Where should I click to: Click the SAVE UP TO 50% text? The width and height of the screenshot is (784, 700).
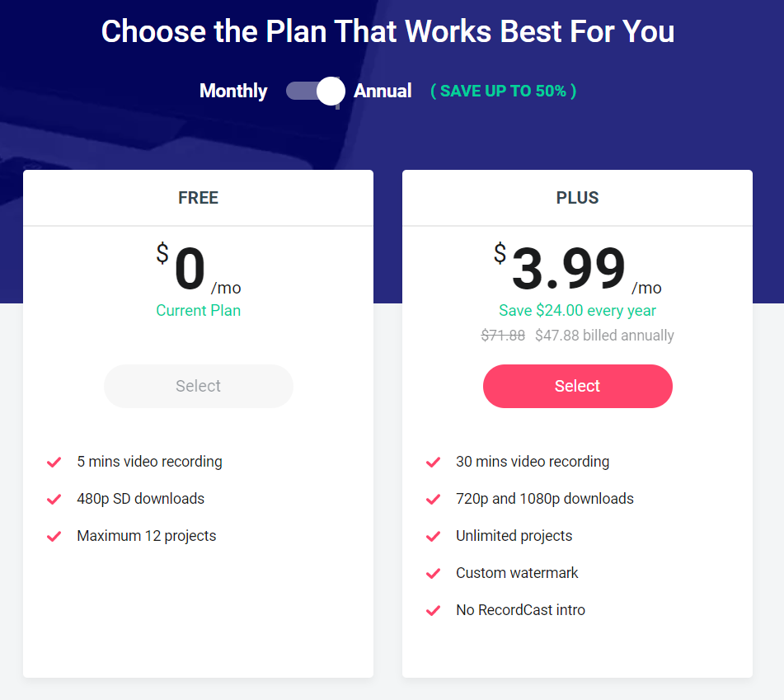(x=503, y=91)
